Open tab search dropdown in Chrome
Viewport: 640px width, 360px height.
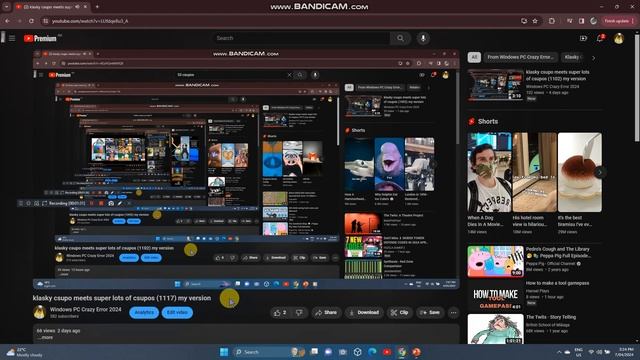(7, 7)
